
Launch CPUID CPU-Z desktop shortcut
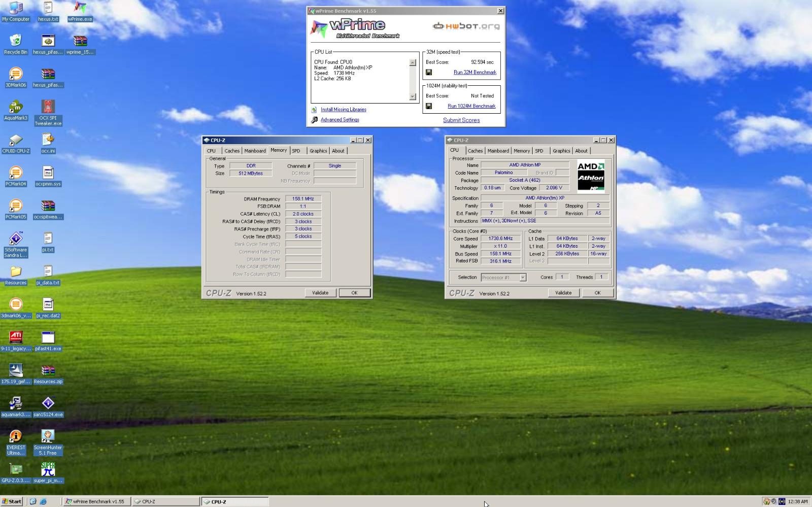[x=16, y=143]
